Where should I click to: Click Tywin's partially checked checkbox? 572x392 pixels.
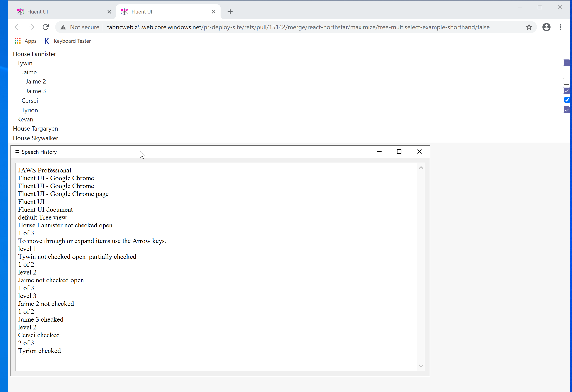point(566,63)
